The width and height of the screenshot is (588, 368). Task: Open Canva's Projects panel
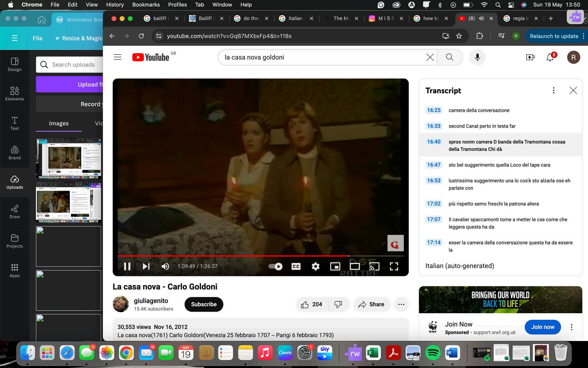15,241
